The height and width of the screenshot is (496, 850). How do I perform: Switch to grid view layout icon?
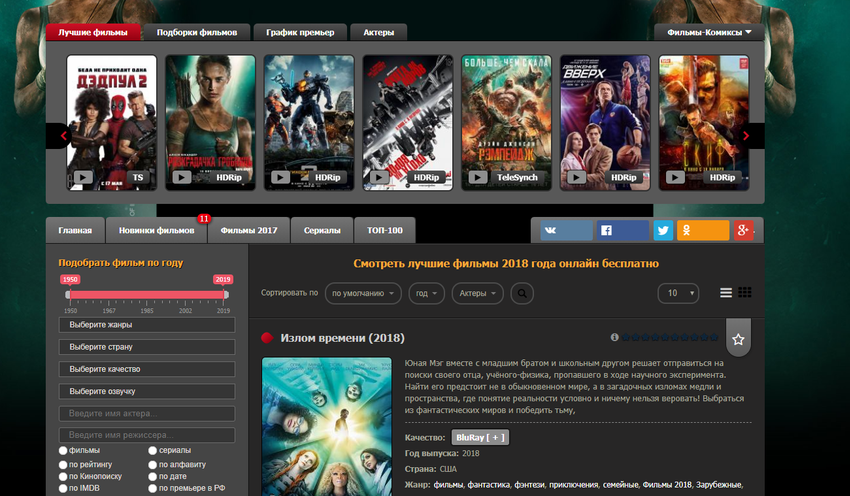[x=745, y=293]
